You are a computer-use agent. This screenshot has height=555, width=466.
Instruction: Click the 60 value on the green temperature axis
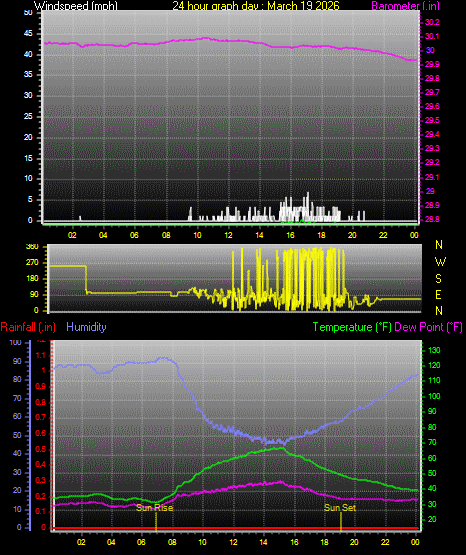[432, 458]
